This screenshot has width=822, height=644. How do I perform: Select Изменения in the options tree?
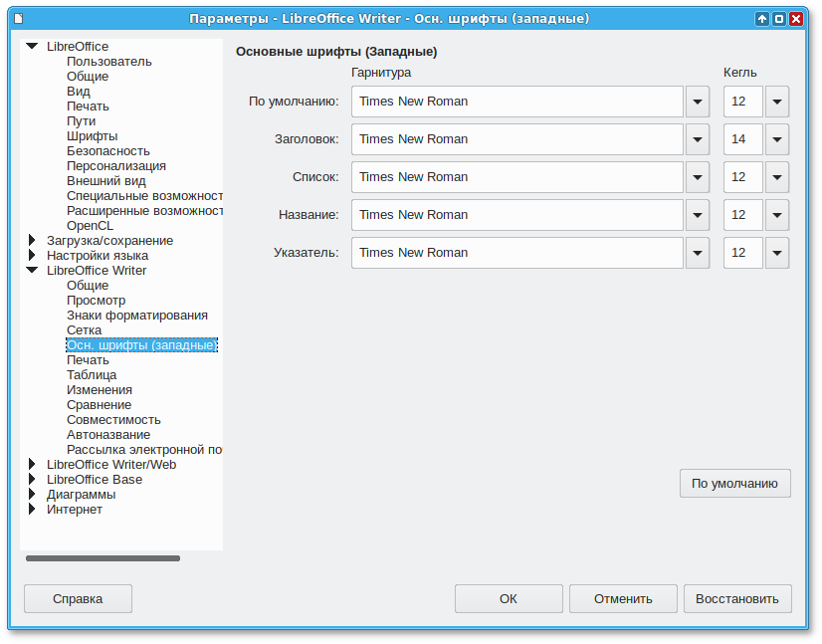100,390
